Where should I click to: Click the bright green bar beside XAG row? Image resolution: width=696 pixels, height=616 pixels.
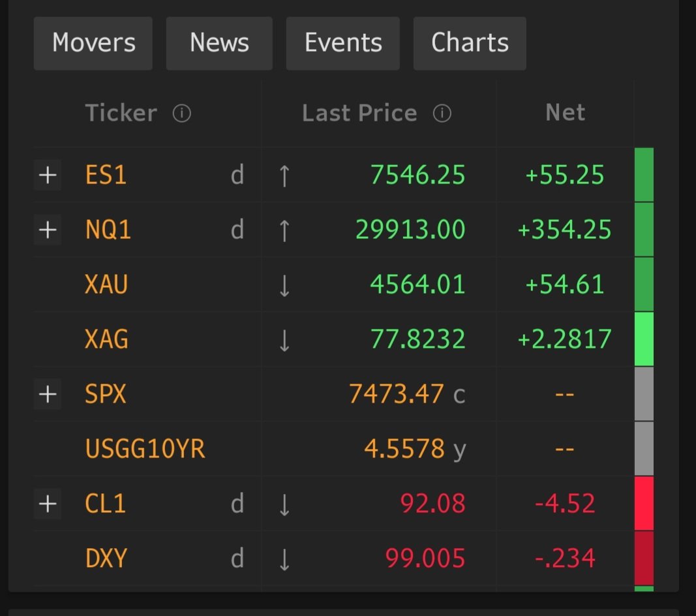pos(644,339)
